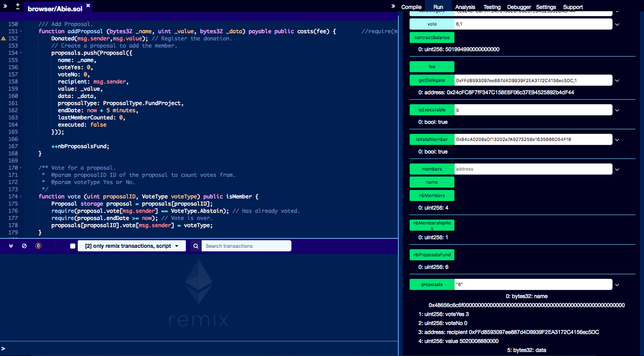Expand the vote function parameters chevron
The width and height of the screenshot is (644, 356).
pyautogui.click(x=617, y=24)
